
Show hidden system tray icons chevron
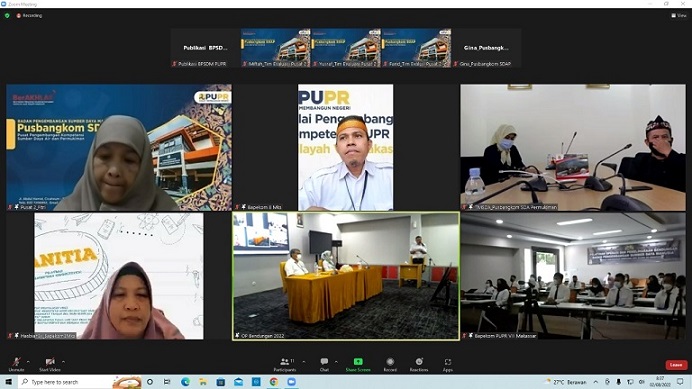coord(595,382)
